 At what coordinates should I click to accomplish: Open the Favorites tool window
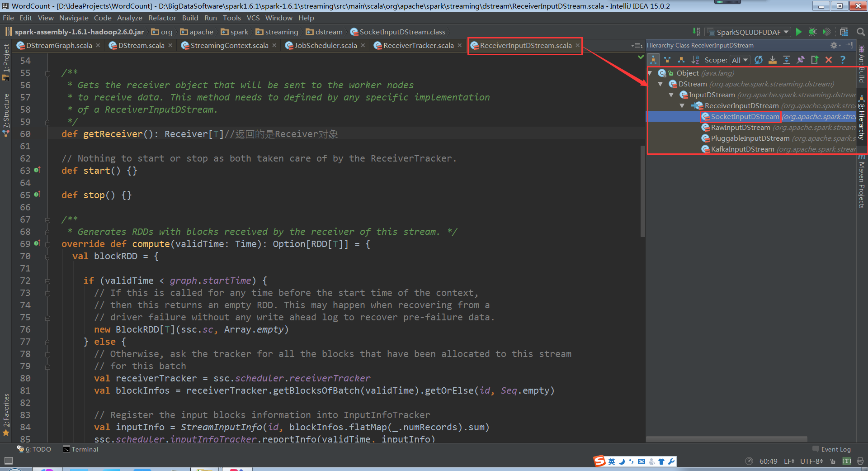coord(6,415)
